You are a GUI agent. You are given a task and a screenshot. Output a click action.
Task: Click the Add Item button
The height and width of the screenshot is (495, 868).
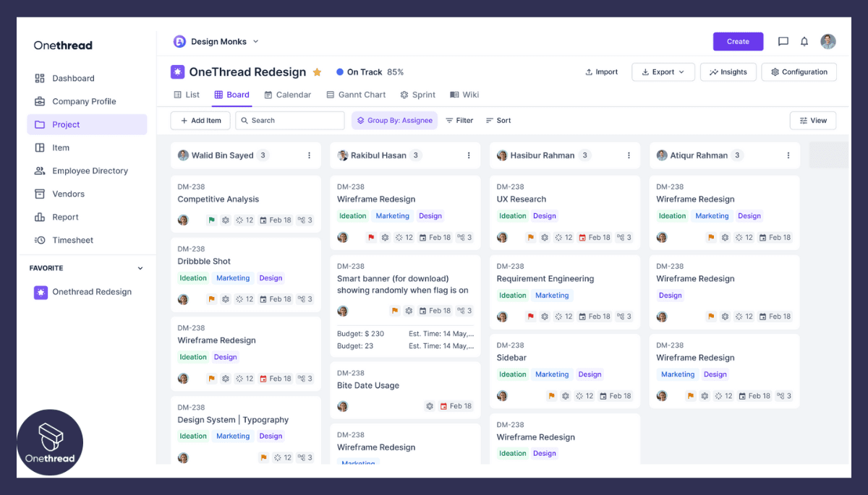coord(200,120)
